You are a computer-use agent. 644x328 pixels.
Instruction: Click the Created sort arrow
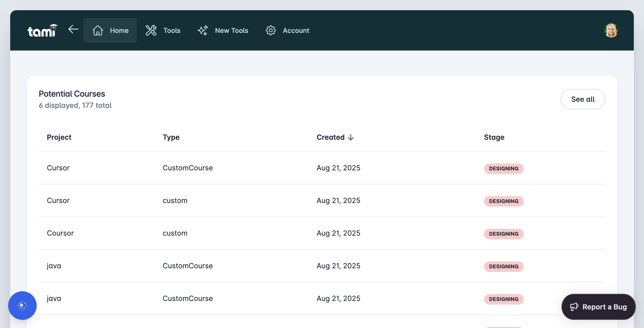[351, 137]
